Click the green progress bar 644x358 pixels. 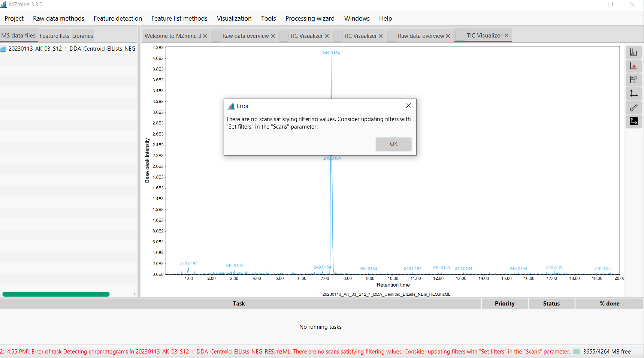55,294
